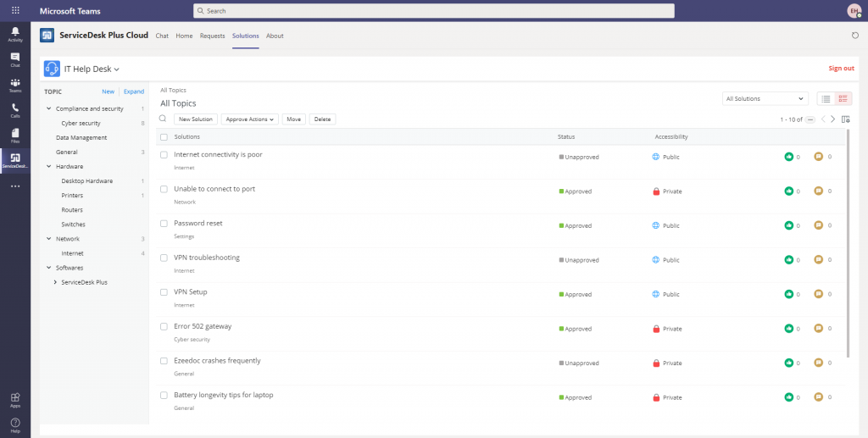Toggle the select-all checkbox in Solutions header
The image size is (868, 438).
[x=164, y=136]
